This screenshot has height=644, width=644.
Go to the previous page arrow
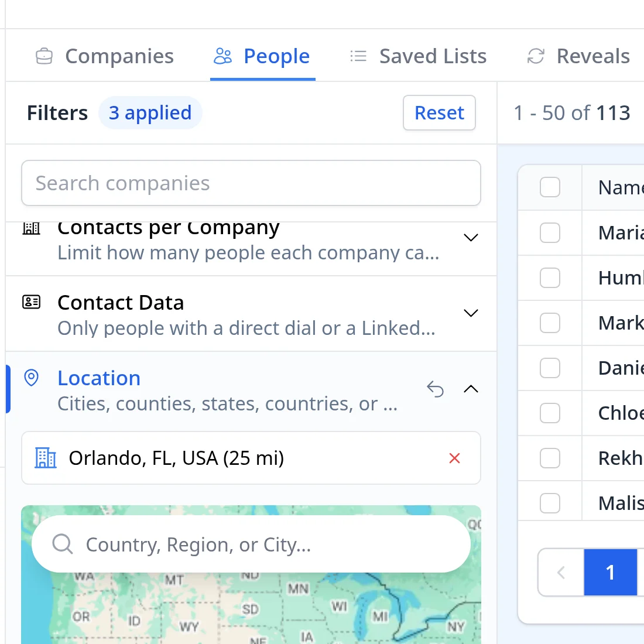pyautogui.click(x=561, y=572)
